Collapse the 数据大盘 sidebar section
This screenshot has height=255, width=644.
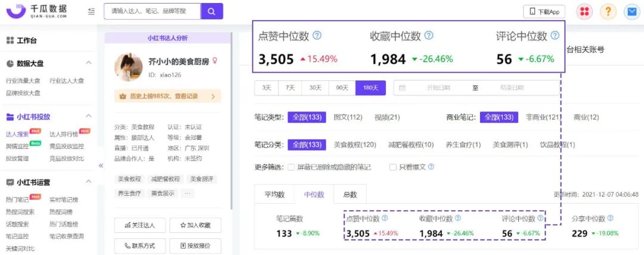pos(88,63)
